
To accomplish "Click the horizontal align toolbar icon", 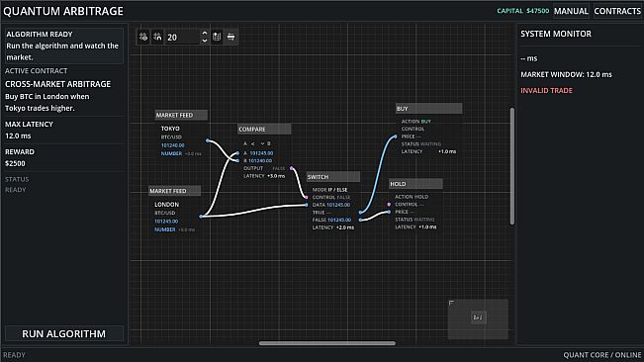I will pyautogui.click(x=231, y=37).
